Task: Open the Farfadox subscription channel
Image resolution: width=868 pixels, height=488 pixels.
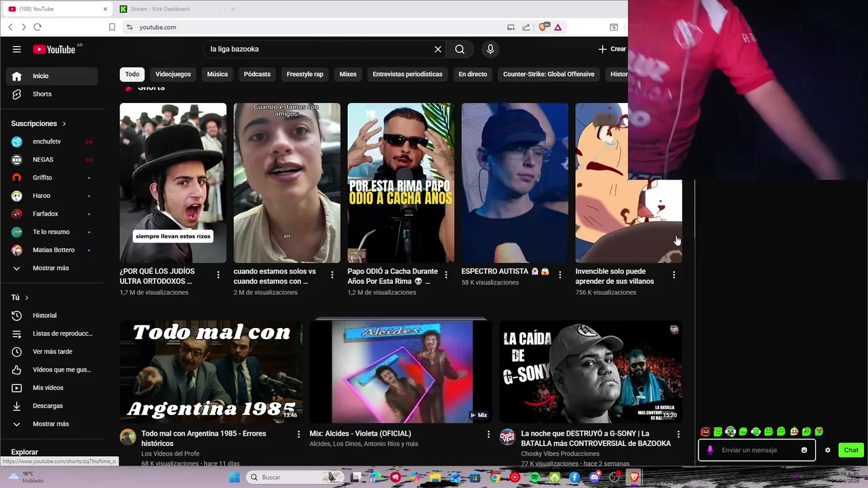Action: [52, 213]
